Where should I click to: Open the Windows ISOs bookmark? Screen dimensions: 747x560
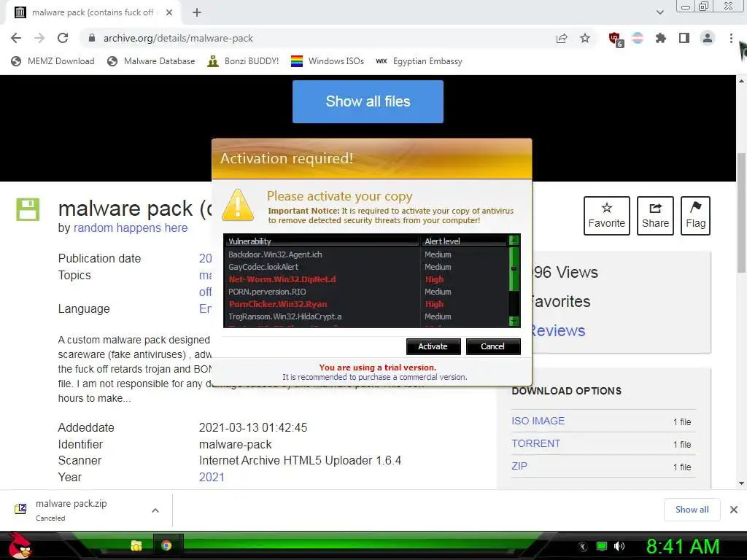pyautogui.click(x=328, y=61)
